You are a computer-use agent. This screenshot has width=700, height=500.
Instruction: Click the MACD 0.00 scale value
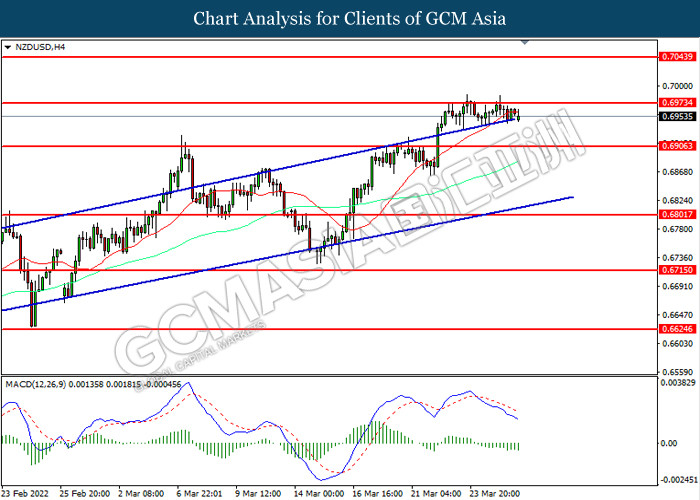coord(669,443)
